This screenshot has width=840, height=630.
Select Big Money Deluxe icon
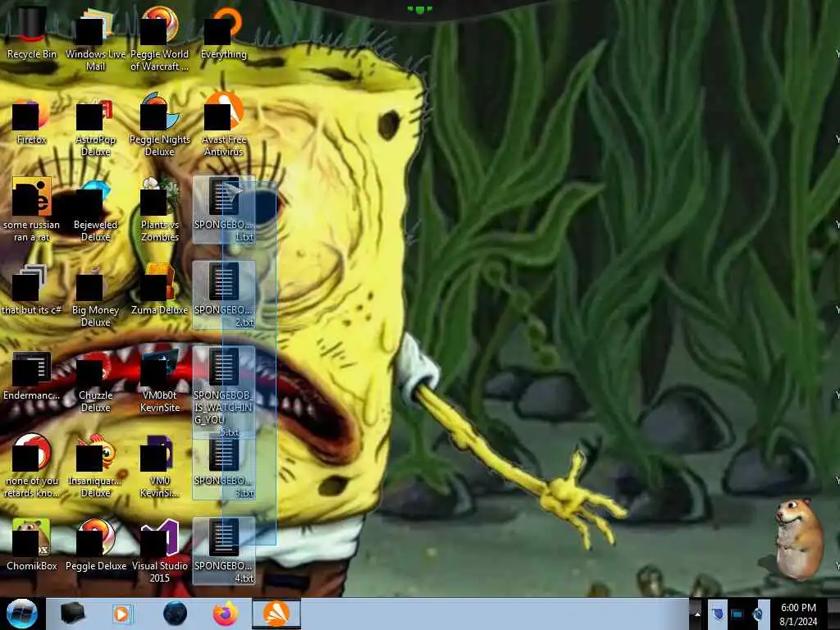(x=95, y=295)
